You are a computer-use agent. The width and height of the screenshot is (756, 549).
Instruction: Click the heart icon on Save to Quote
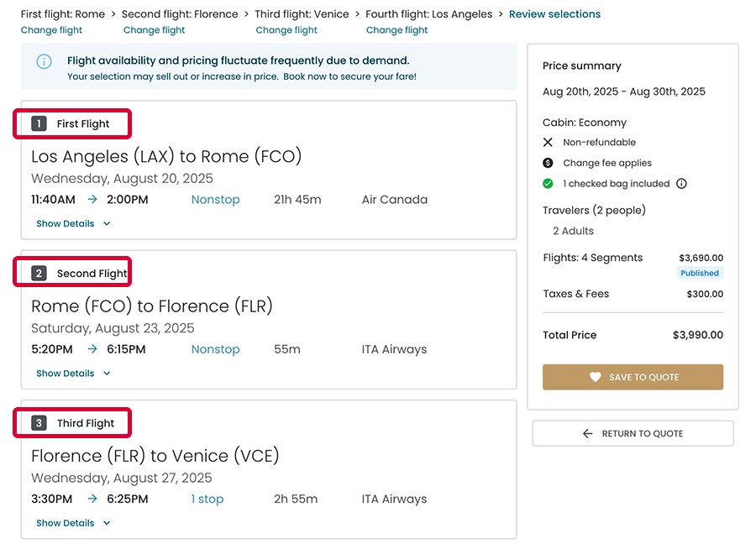pos(595,378)
